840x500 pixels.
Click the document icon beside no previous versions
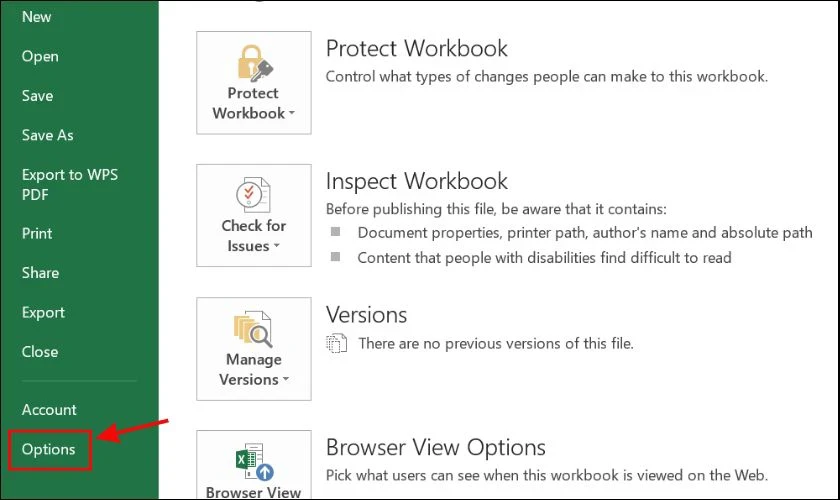pos(336,343)
